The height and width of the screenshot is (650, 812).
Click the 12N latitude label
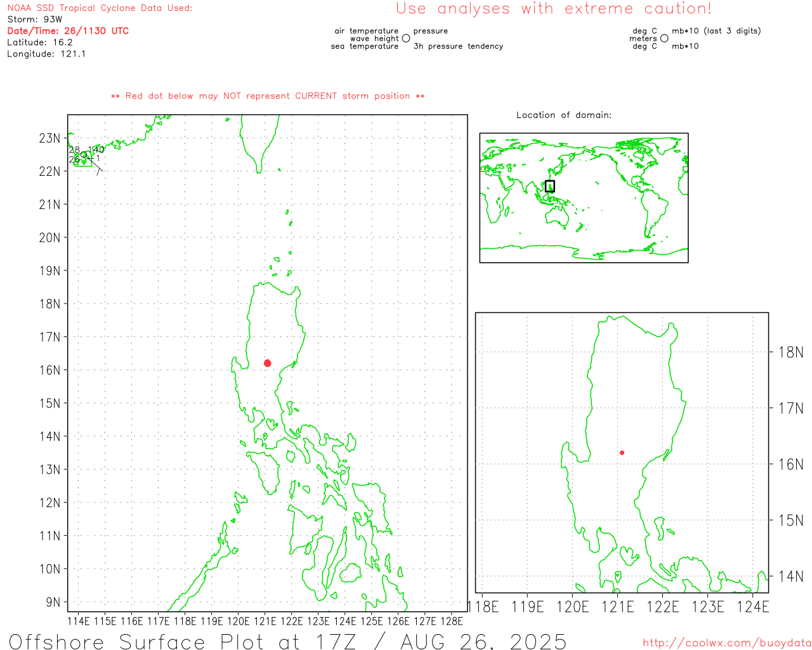[49, 503]
